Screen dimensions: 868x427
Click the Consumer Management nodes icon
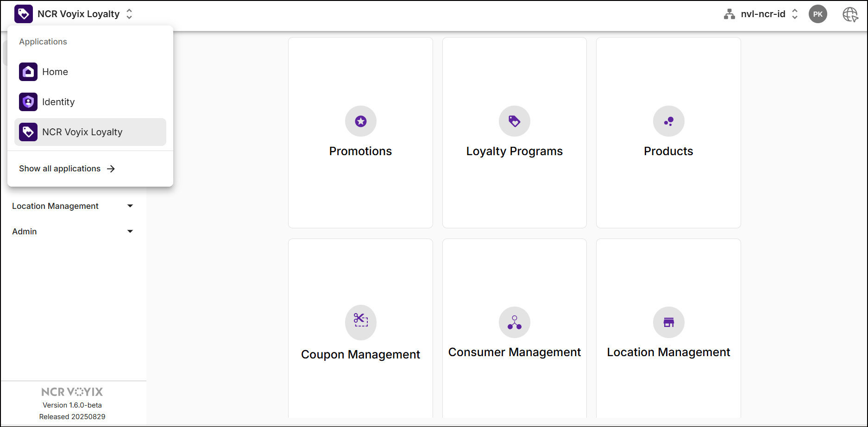coord(514,322)
